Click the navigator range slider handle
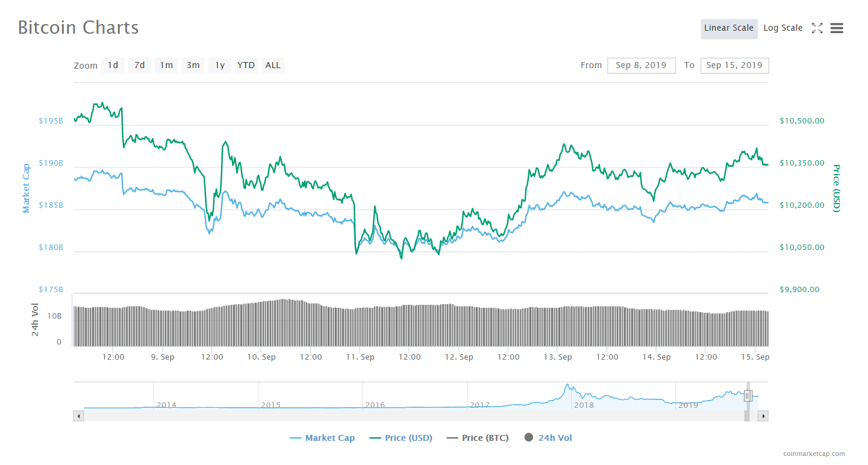Screen dimensions: 868x465 [x=748, y=396]
